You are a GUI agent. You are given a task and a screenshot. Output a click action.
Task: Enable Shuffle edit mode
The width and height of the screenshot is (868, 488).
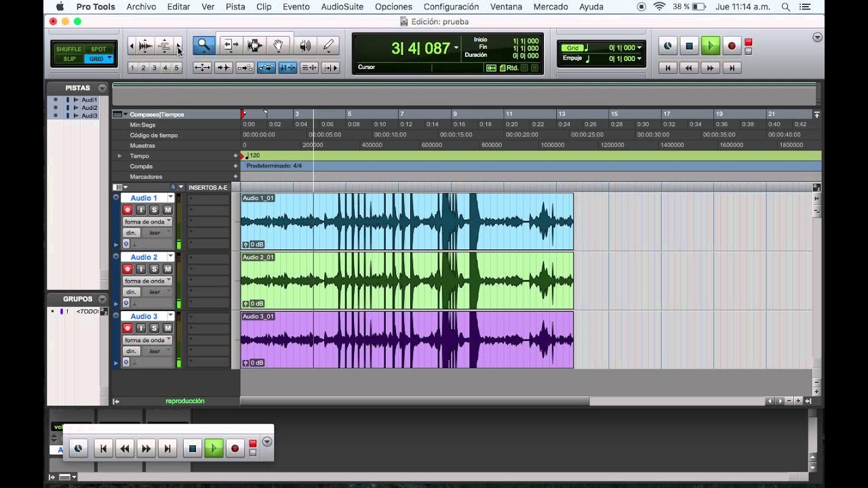click(x=68, y=49)
